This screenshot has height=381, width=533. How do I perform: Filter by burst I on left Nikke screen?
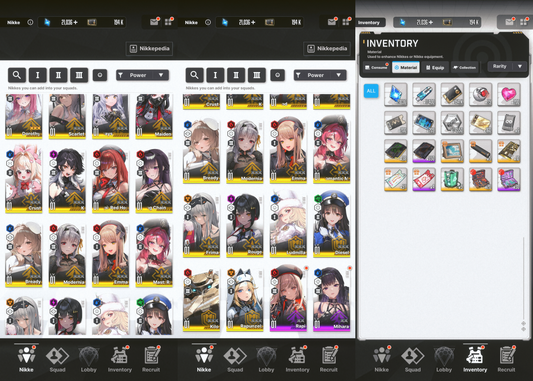click(x=37, y=75)
